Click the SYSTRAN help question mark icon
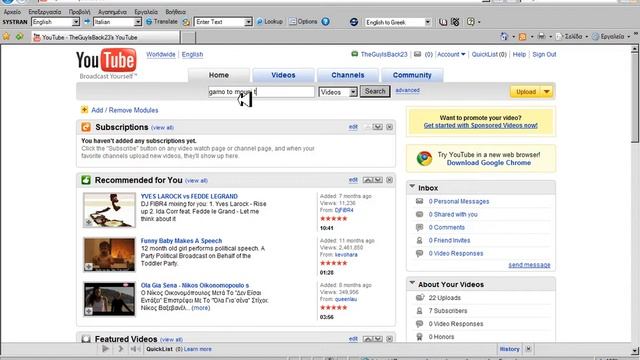Image resolution: width=640 pixels, height=360 pixels. [325, 22]
